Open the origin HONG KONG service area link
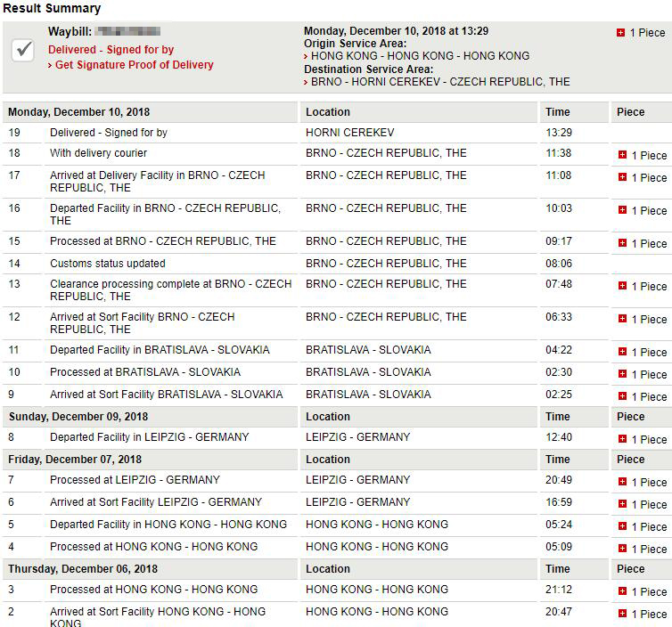The image size is (672, 627). [x=416, y=56]
